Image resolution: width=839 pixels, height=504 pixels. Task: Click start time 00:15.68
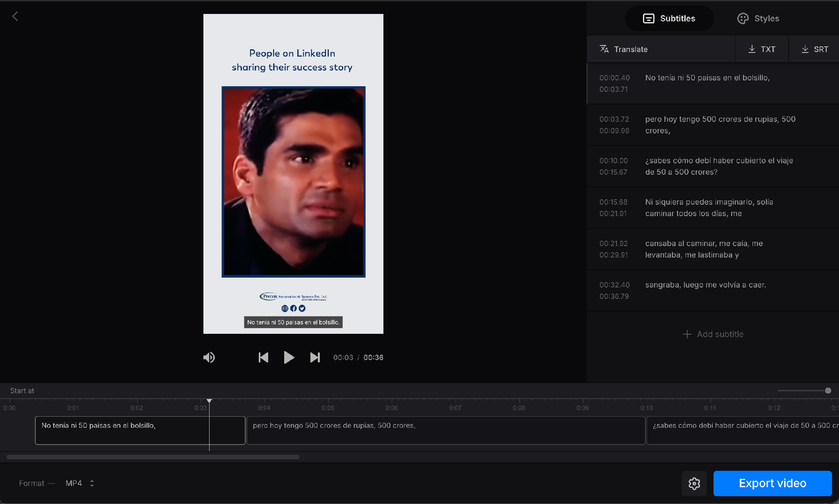tap(613, 202)
